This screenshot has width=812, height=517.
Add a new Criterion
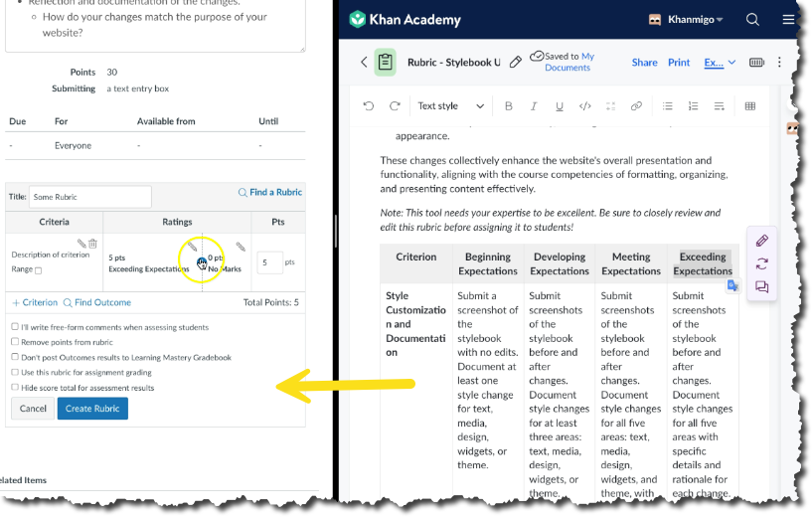coord(35,302)
